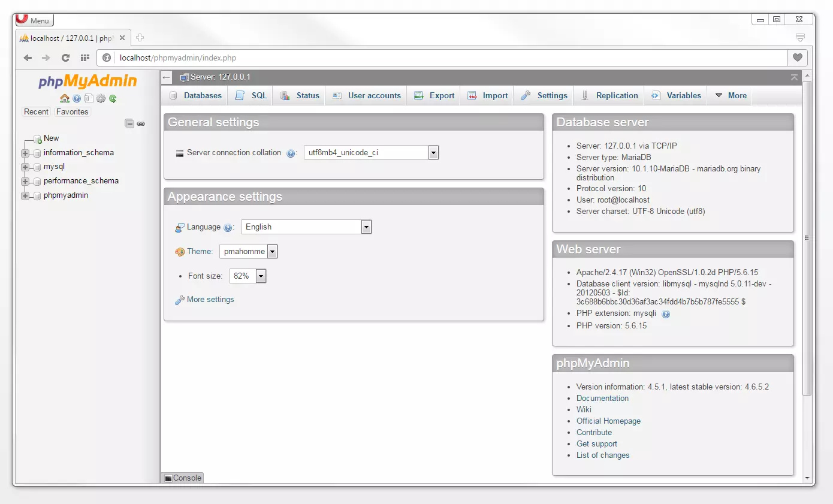
Task: Open the Console at the bottom
Action: 182,478
